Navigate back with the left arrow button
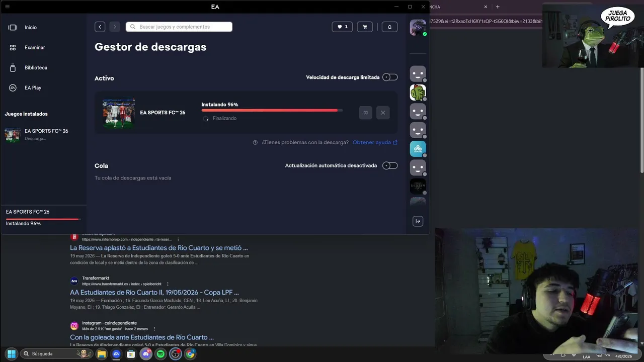This screenshot has height=362, width=644. click(x=100, y=27)
